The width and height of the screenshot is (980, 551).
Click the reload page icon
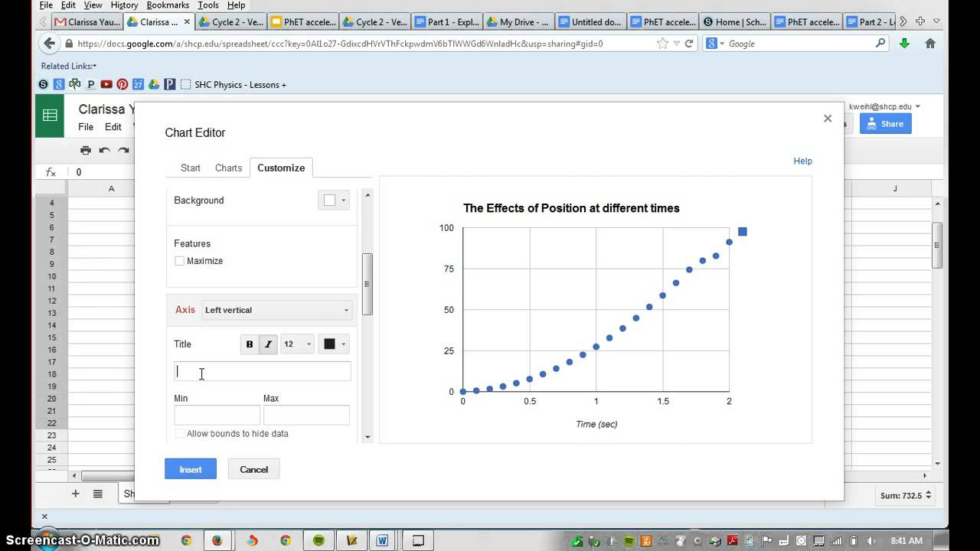(689, 44)
